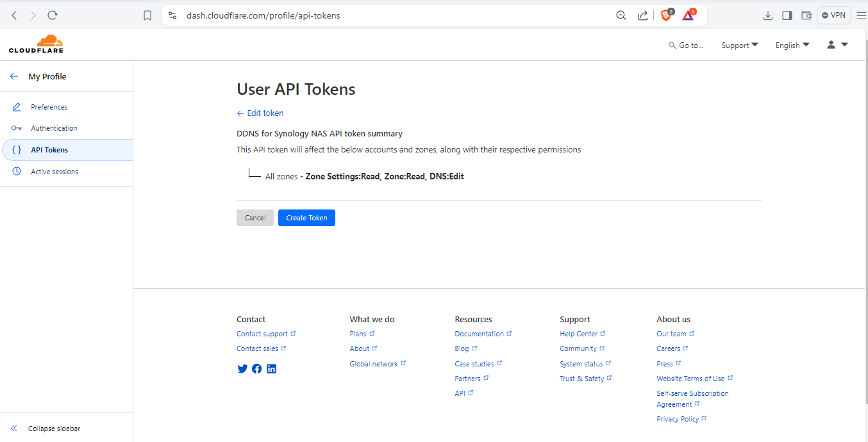Open Contact sales link
868x442 pixels.
pyautogui.click(x=262, y=348)
